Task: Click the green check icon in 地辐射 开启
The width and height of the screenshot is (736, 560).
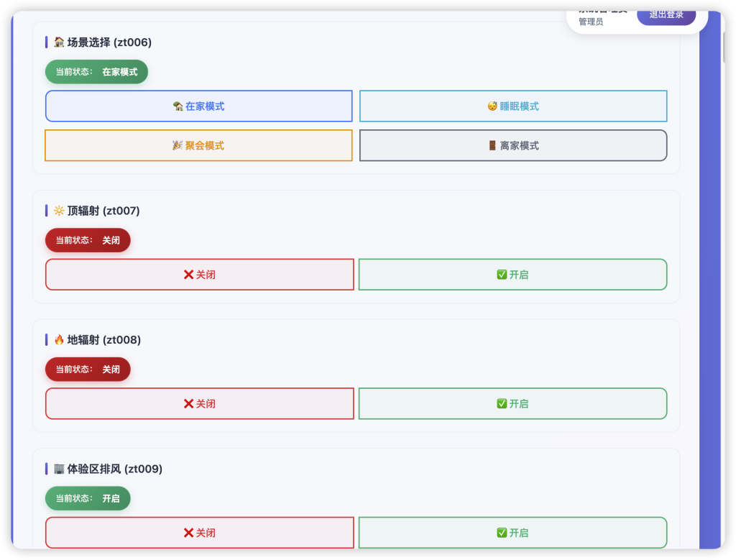Action: (502, 404)
